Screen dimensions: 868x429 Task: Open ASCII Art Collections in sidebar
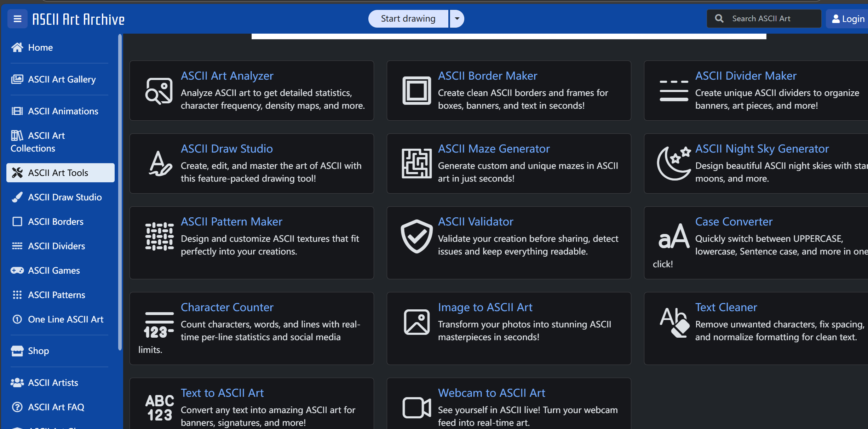pos(59,142)
